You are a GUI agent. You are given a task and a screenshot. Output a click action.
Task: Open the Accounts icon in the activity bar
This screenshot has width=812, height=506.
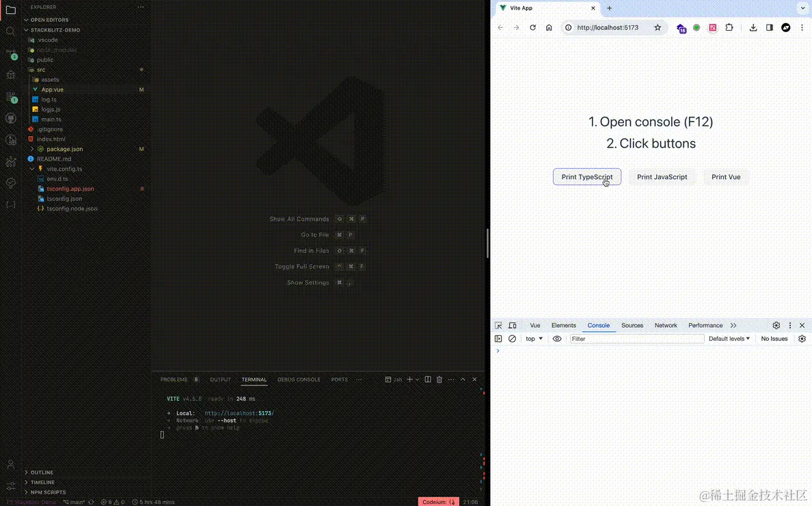coord(10,464)
